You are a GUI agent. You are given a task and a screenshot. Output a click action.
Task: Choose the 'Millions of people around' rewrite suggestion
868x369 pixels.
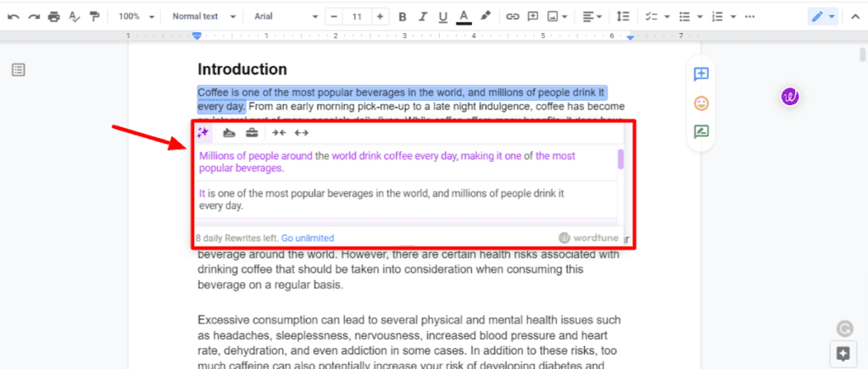click(x=387, y=162)
